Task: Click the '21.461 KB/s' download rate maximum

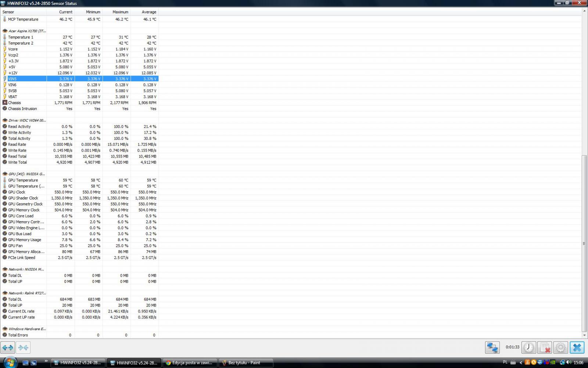Action: coord(118,311)
